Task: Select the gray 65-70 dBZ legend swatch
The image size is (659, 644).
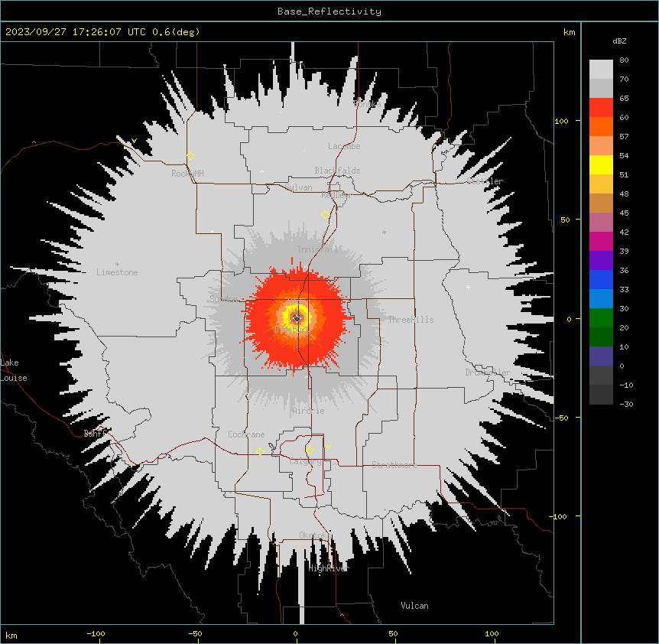Action: pos(601,88)
